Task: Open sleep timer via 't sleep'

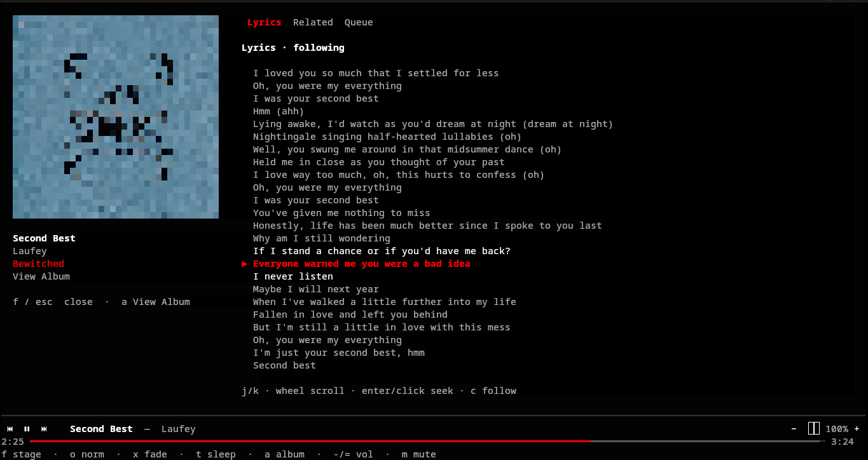Action: pyautogui.click(x=216, y=454)
